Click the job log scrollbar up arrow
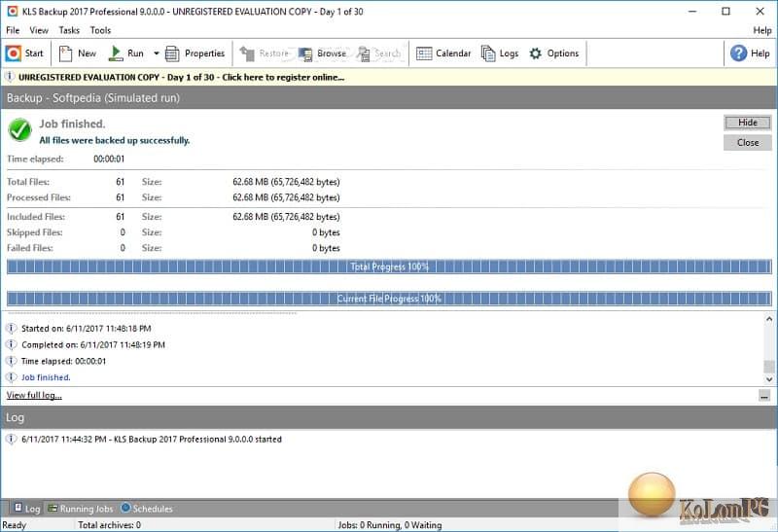The width and height of the screenshot is (778, 532). tap(769, 319)
